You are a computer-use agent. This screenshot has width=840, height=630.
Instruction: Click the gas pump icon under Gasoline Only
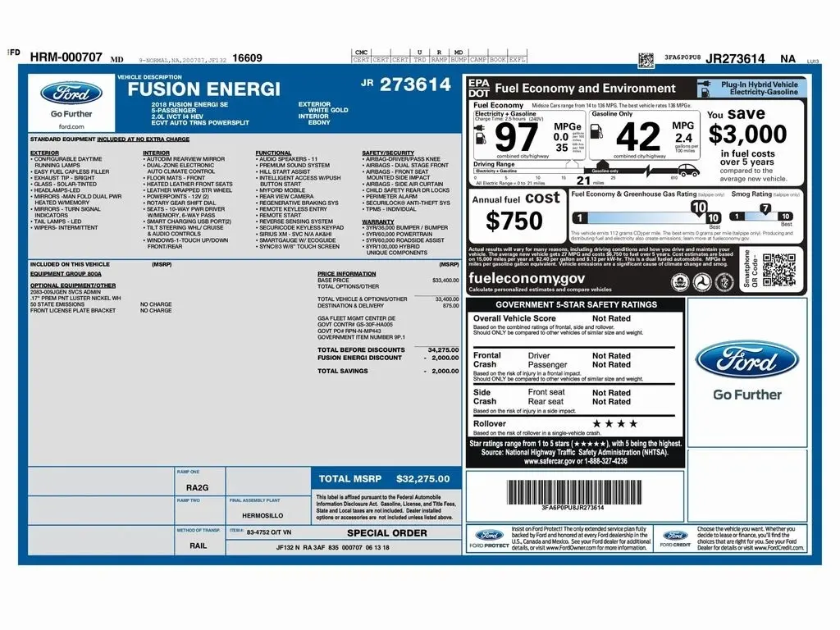tap(596, 132)
